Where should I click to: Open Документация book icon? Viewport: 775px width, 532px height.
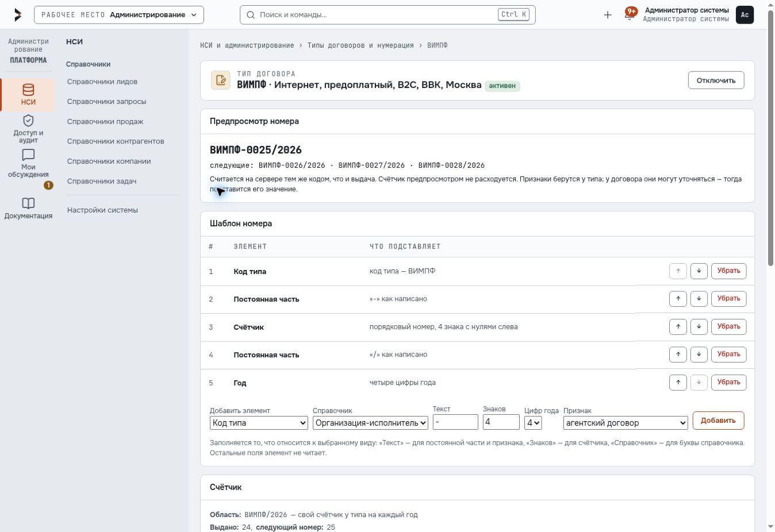(x=28, y=203)
